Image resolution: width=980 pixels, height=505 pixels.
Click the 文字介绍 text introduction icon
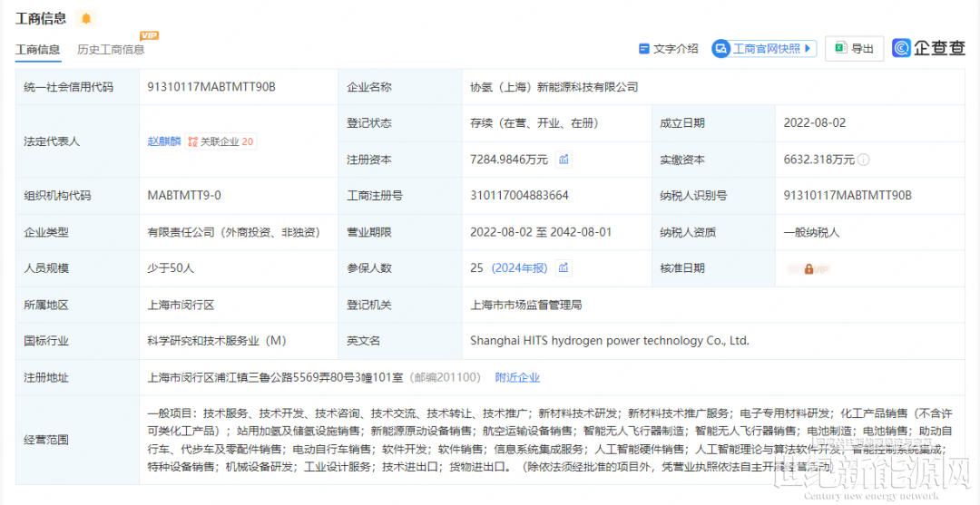[x=644, y=49]
